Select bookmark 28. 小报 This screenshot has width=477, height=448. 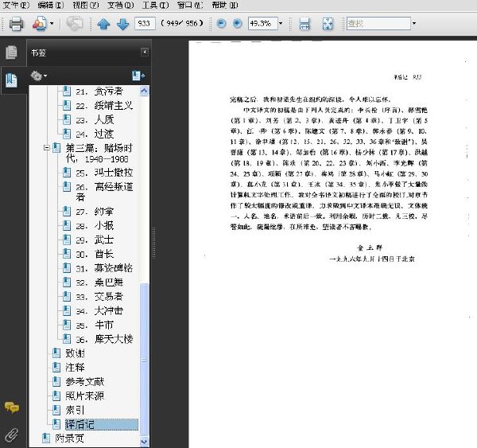tap(95, 225)
